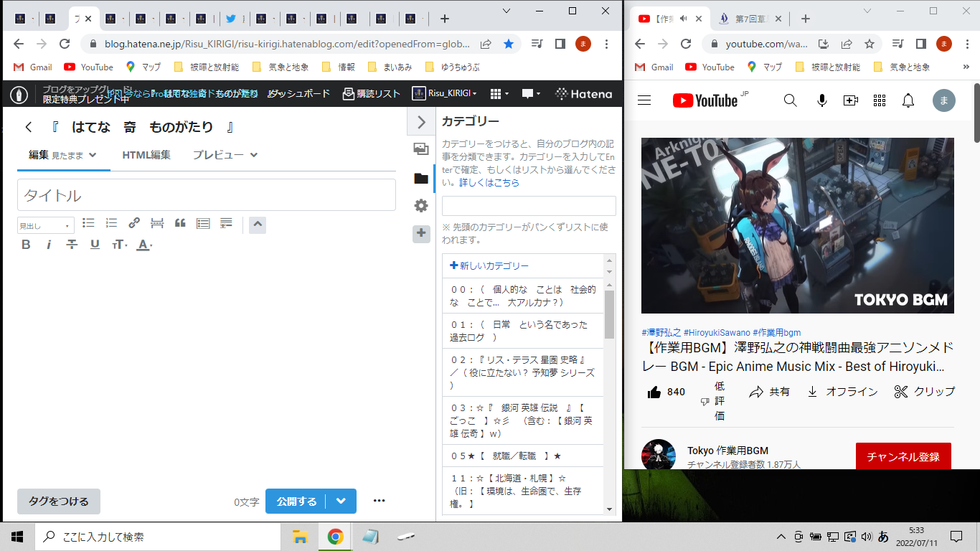Select the ０２ リス・テラス 星圏 史略 category

coord(523,372)
